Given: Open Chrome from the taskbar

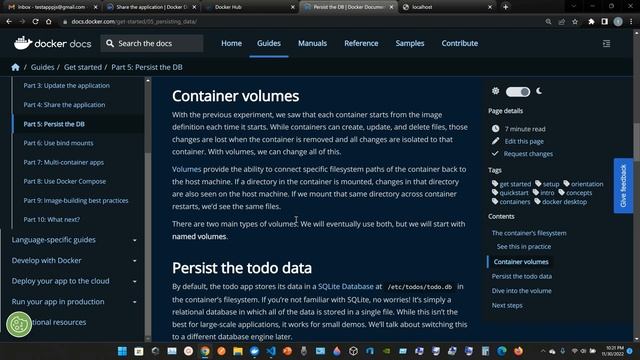Looking at the screenshot, I should pos(205,351).
